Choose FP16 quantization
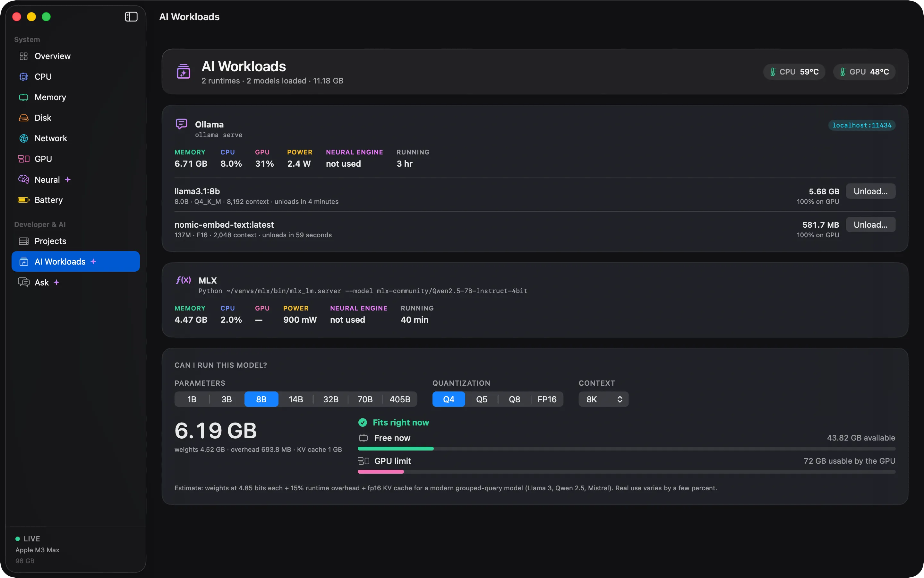Image resolution: width=924 pixels, height=578 pixels. (547, 399)
